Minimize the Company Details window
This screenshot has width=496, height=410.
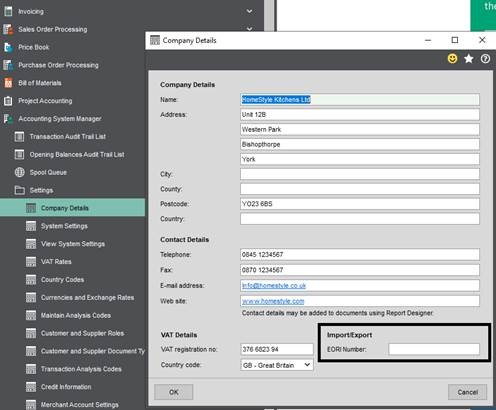[x=428, y=40]
